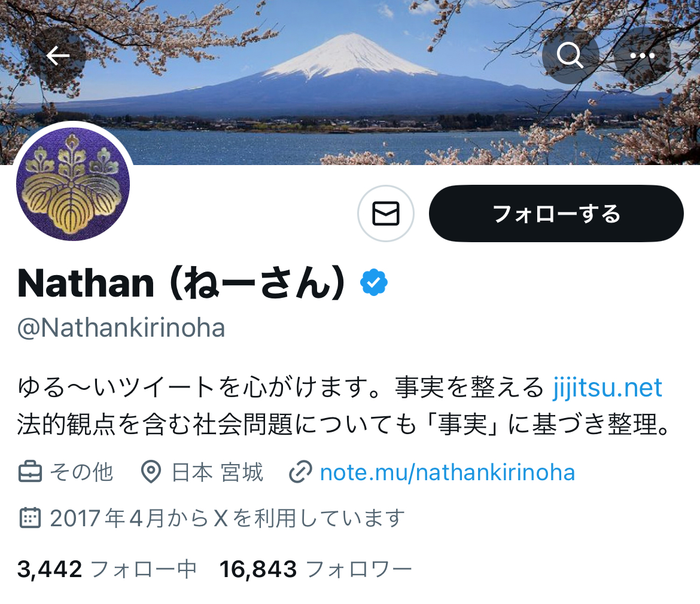
Task: Open the three-dot more options menu
Action: pyautogui.click(x=642, y=56)
